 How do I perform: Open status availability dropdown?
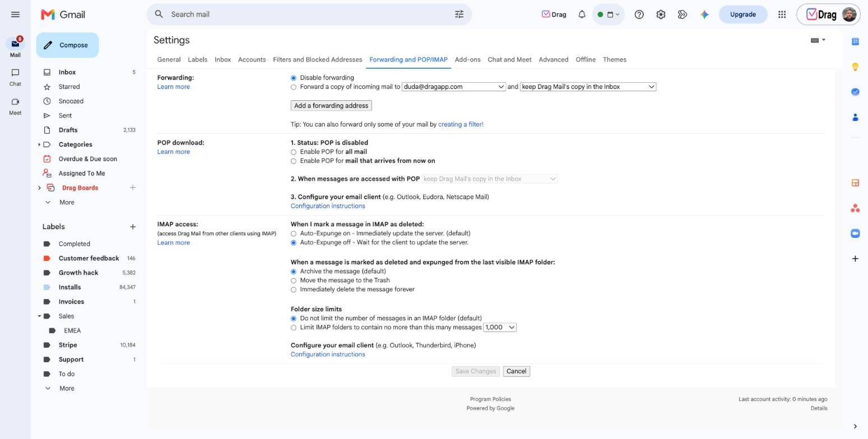coord(608,15)
